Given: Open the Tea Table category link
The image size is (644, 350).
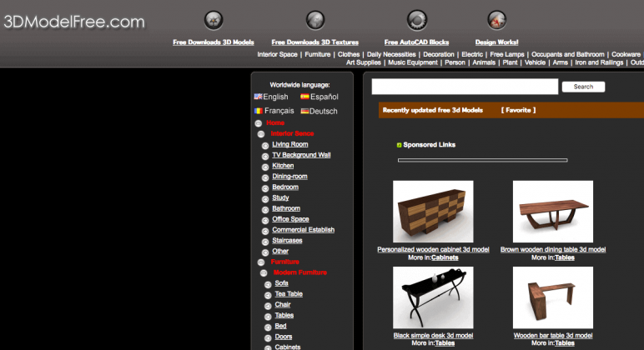Looking at the screenshot, I should (289, 294).
